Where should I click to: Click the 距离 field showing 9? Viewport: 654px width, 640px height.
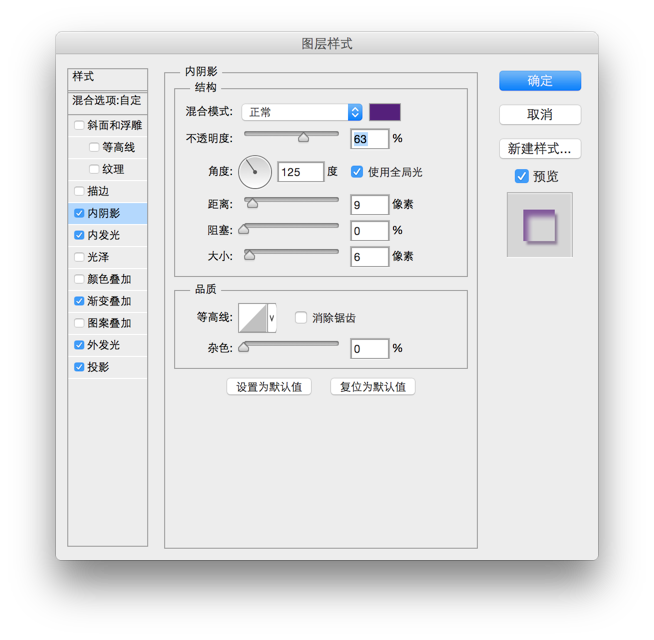pyautogui.click(x=370, y=205)
